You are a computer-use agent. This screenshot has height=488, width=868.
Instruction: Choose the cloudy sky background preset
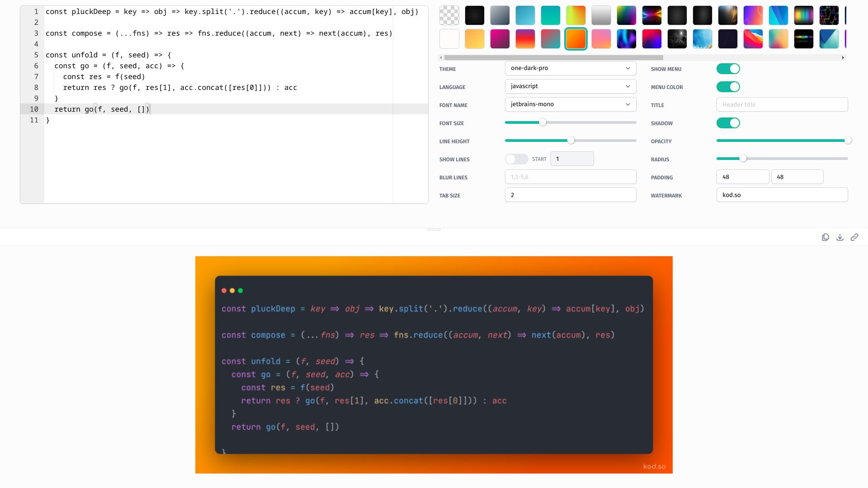tap(703, 39)
